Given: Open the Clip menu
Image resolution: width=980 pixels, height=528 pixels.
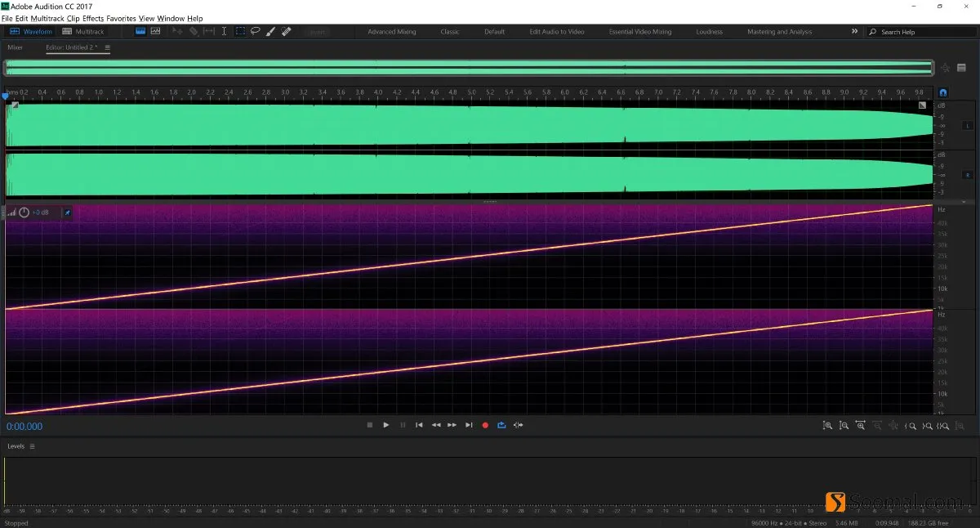Looking at the screenshot, I should point(73,18).
